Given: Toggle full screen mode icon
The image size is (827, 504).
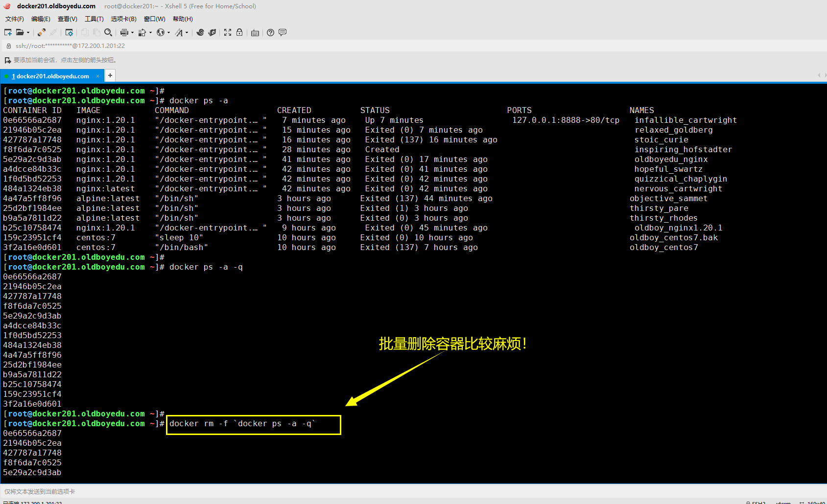Looking at the screenshot, I should pos(228,32).
